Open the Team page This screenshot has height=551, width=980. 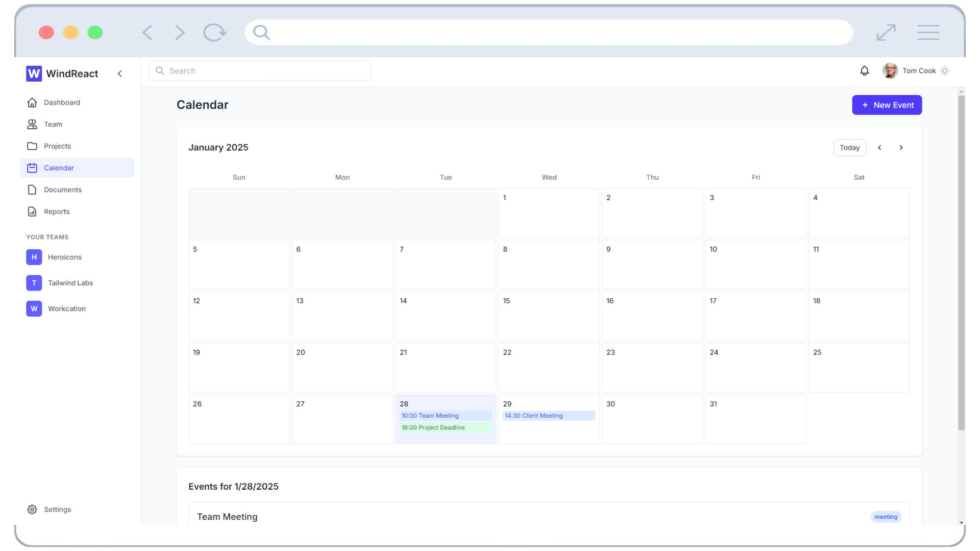coord(77,125)
